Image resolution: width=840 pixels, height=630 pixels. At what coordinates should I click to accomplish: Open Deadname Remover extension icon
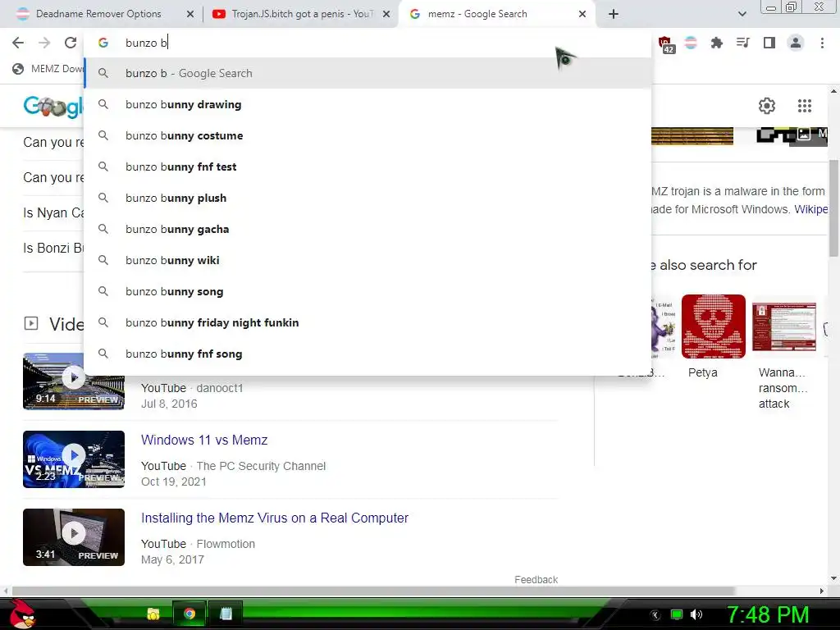click(x=691, y=43)
